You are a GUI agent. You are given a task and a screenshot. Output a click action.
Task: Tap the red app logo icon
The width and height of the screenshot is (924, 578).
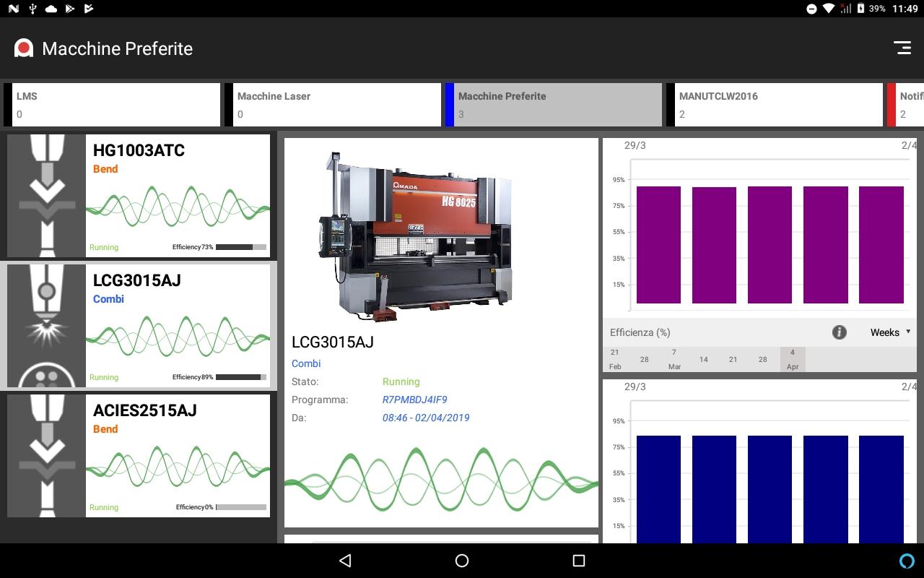pyautogui.click(x=24, y=48)
